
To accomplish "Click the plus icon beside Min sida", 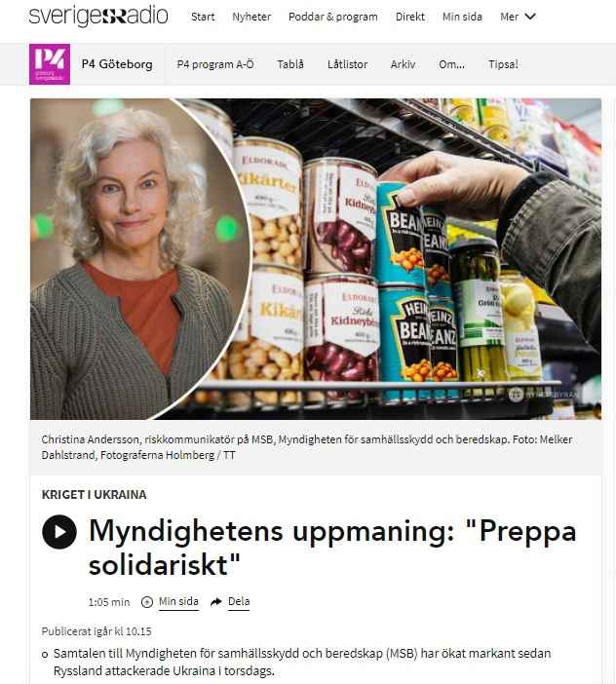I will click(147, 602).
